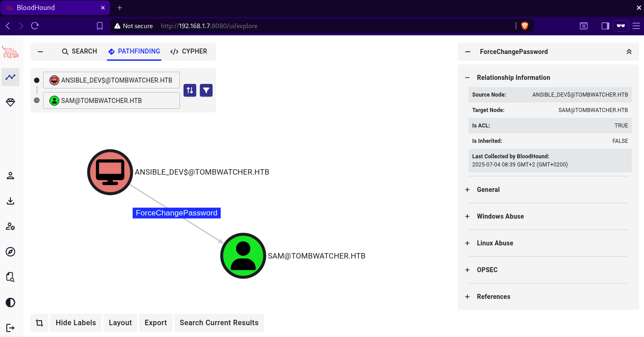Open the pathfinding edge filter icon

[206, 90]
